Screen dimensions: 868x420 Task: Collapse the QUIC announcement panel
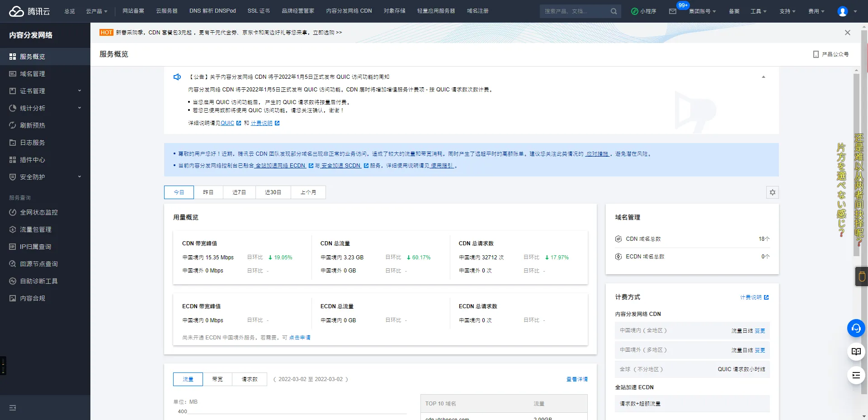pyautogui.click(x=764, y=77)
